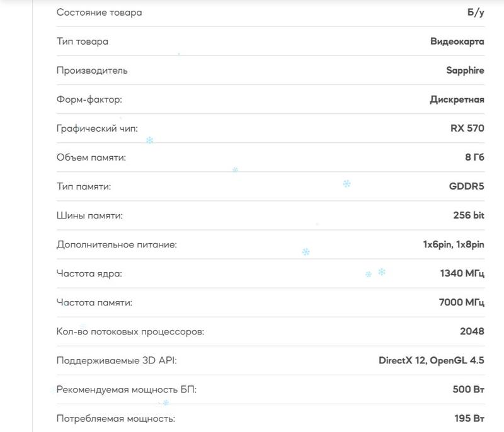Click the '2048' stream processors value
The height and width of the screenshot is (432, 504).
tap(472, 331)
